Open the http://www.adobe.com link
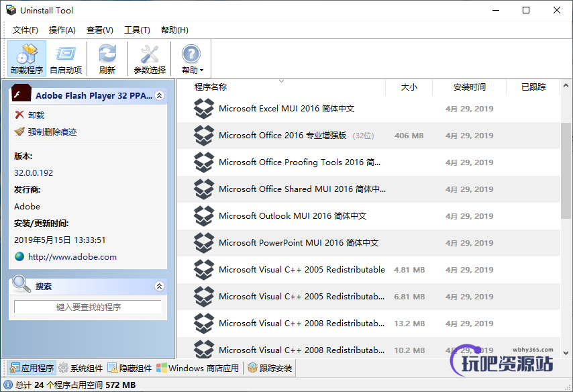The image size is (573, 392). 72,256
